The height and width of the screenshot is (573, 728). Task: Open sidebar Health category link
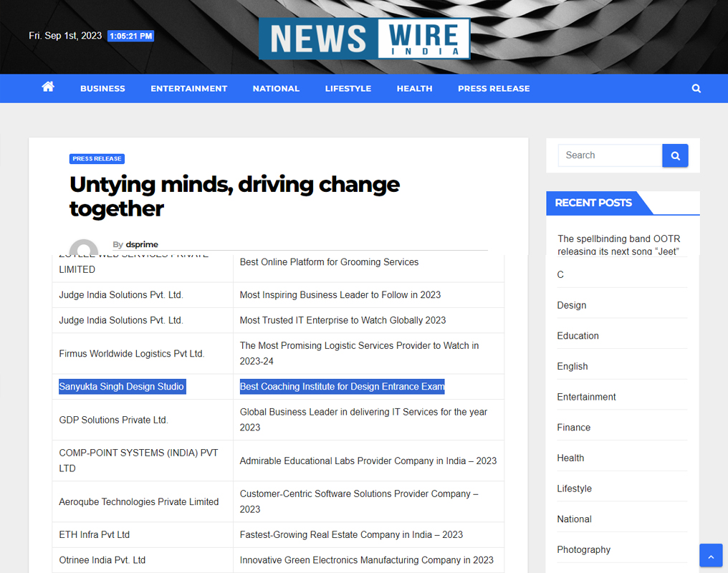click(x=570, y=458)
